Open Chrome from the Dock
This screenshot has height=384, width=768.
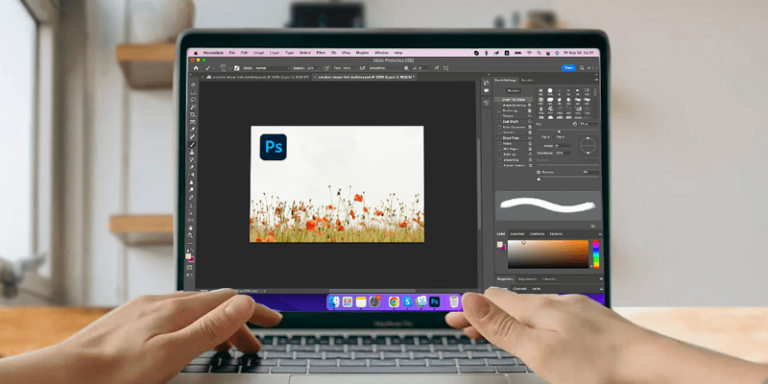(394, 302)
